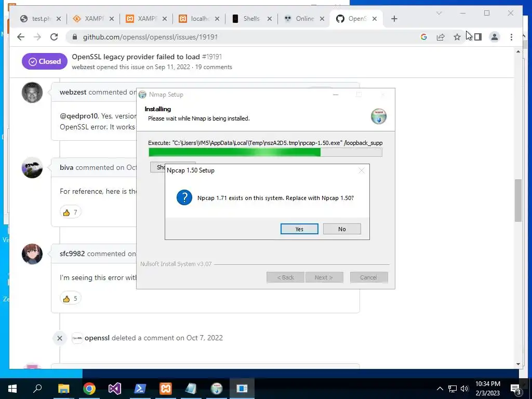532x399 pixels.
Task: Click the Next button in Nmap Setup
Action: coord(324,277)
